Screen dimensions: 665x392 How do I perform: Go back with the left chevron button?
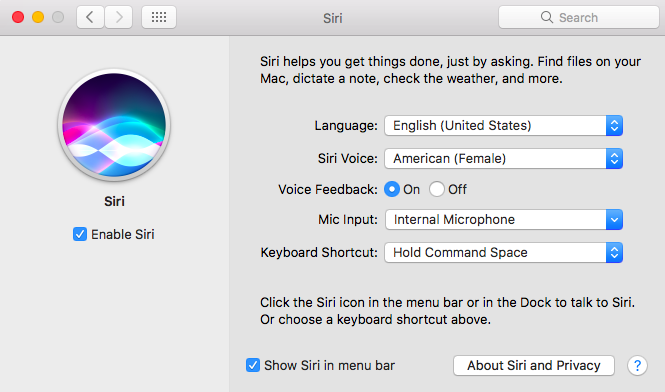(x=90, y=17)
